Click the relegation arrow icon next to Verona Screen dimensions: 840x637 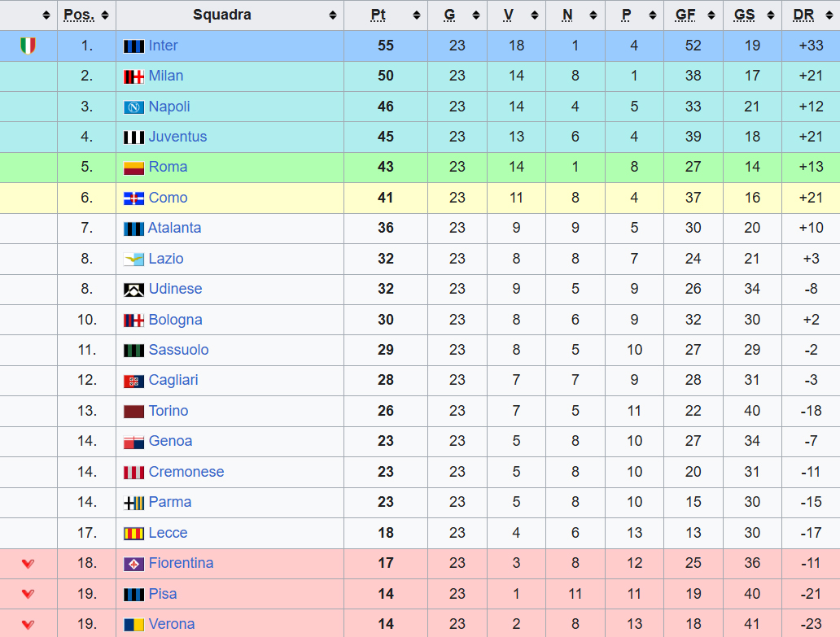[28, 625]
